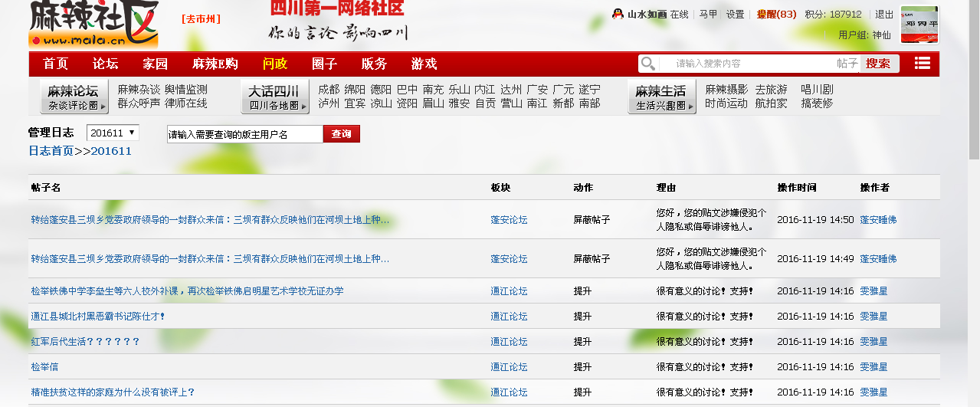
Task: Click the QQ penguin icon
Action: click(617, 14)
